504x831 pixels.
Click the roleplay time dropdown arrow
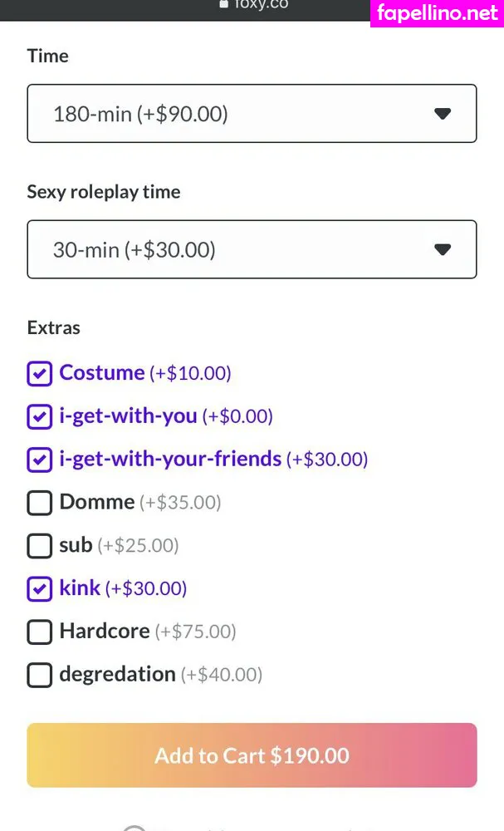[443, 249]
